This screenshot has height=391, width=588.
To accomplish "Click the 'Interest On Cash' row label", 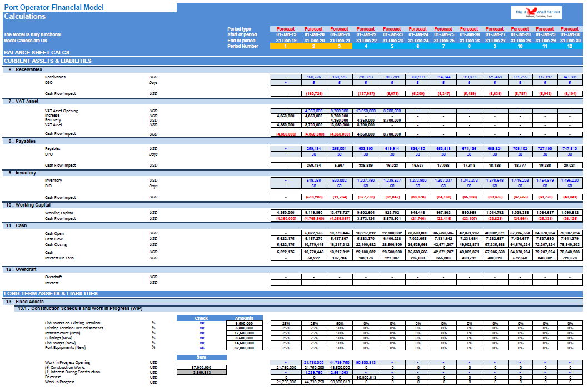I will click(59, 258).
